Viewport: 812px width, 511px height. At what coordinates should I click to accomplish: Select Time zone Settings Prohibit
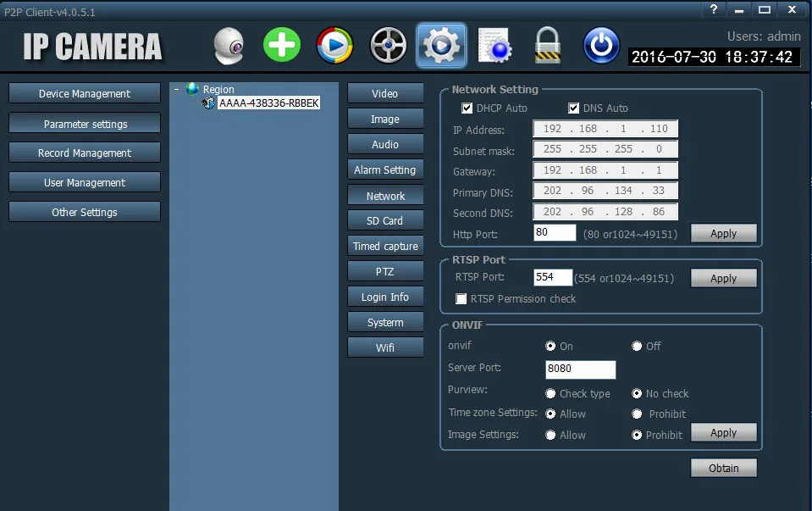(637, 414)
